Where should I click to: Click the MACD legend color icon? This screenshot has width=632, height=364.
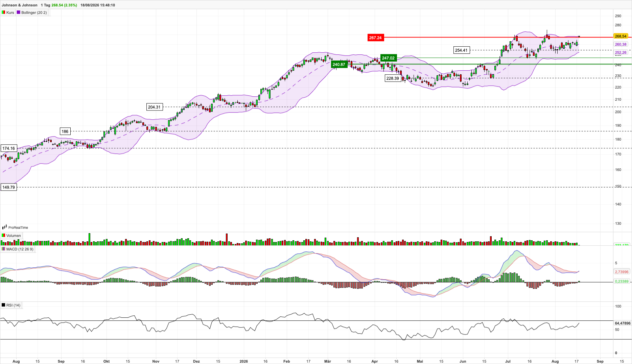[3, 249]
